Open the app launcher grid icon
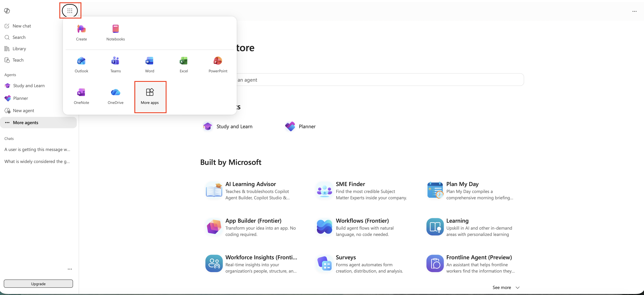 [x=70, y=10]
